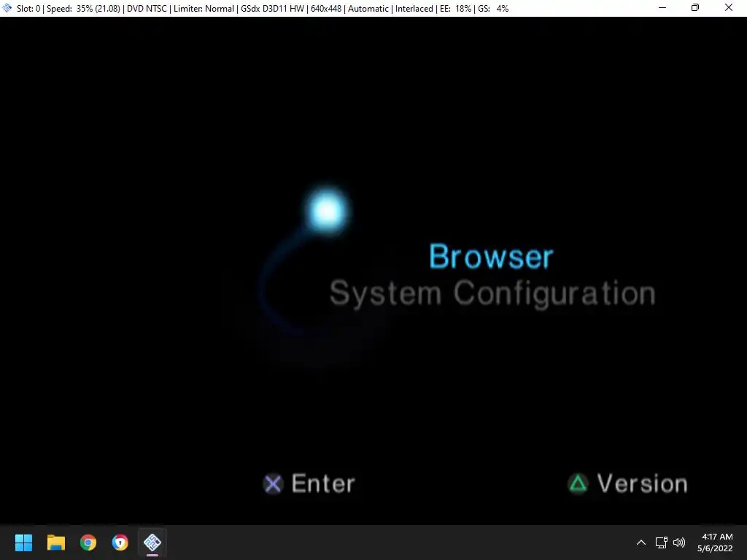Click the PCSX2 emulator taskbar icon

(x=152, y=542)
